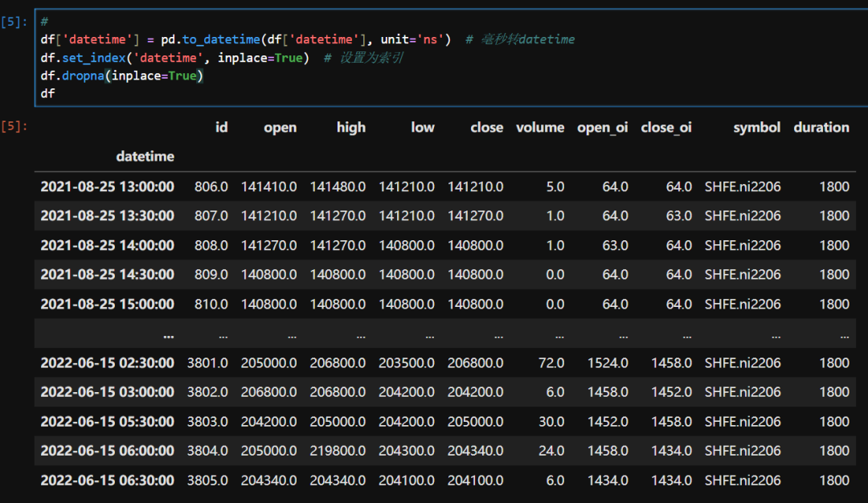
Task: Click volume value 5.0
Action: (555, 186)
